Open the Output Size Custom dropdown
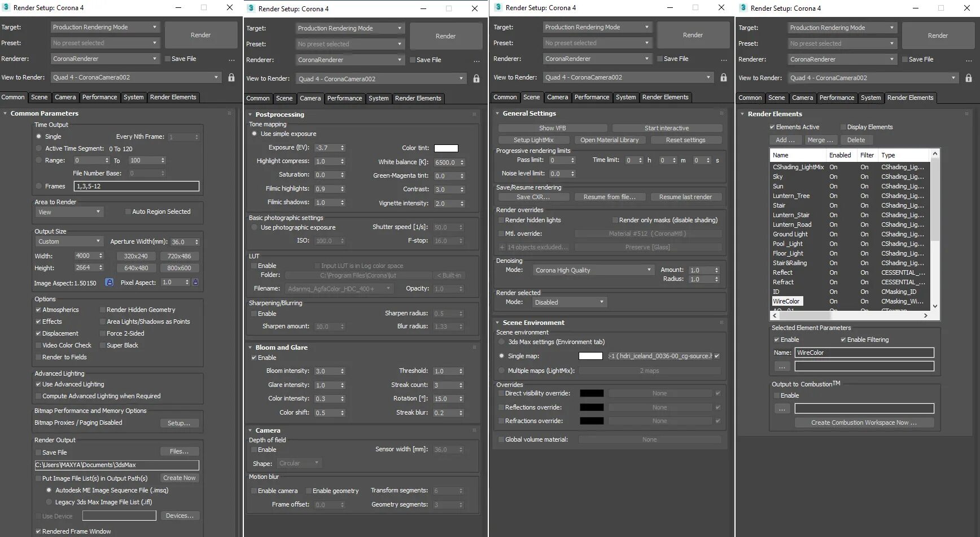 69,241
